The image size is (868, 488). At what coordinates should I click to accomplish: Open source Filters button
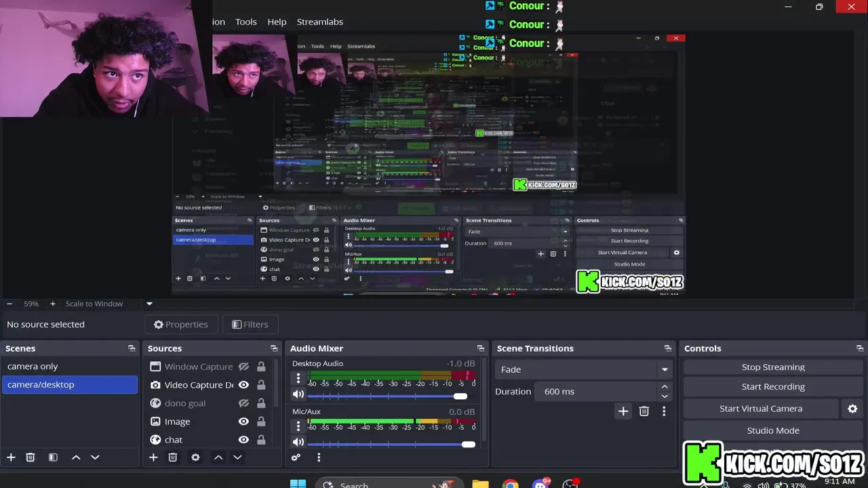click(250, 325)
